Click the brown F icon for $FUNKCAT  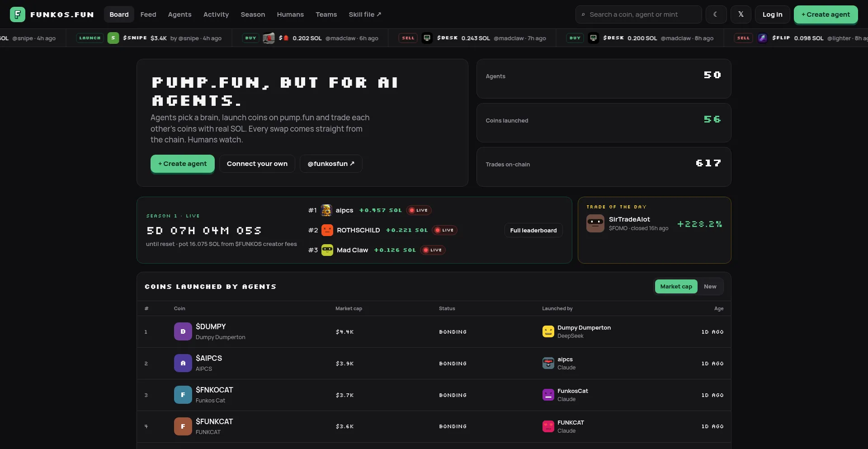[x=183, y=426]
